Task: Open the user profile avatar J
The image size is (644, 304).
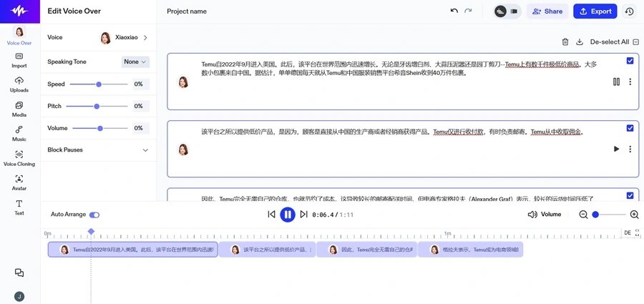Action: tap(19, 297)
